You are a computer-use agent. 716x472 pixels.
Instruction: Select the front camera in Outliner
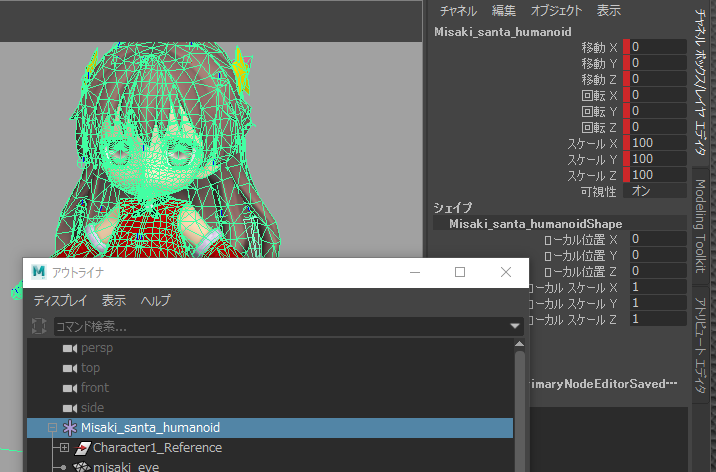[x=95, y=388]
